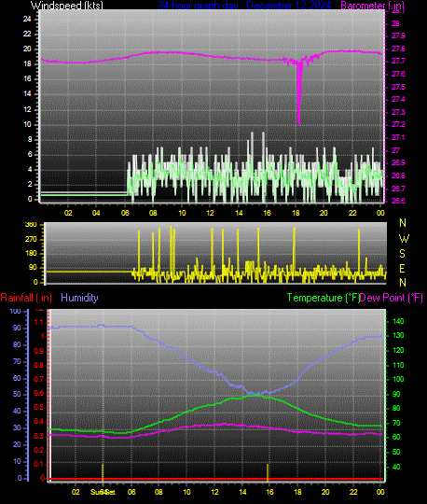Click the 24 hour graph day title
The width and height of the screenshot is (427, 504).
pos(244,6)
